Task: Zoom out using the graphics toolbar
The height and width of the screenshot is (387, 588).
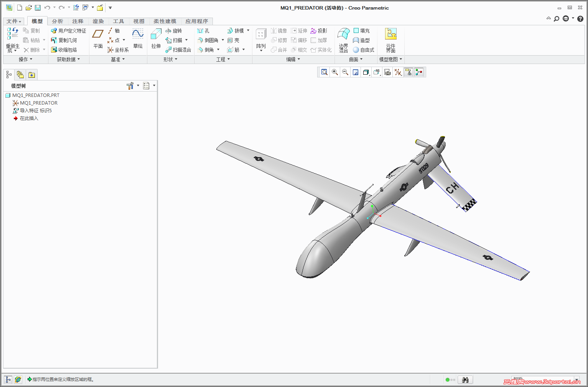Action: click(x=345, y=72)
